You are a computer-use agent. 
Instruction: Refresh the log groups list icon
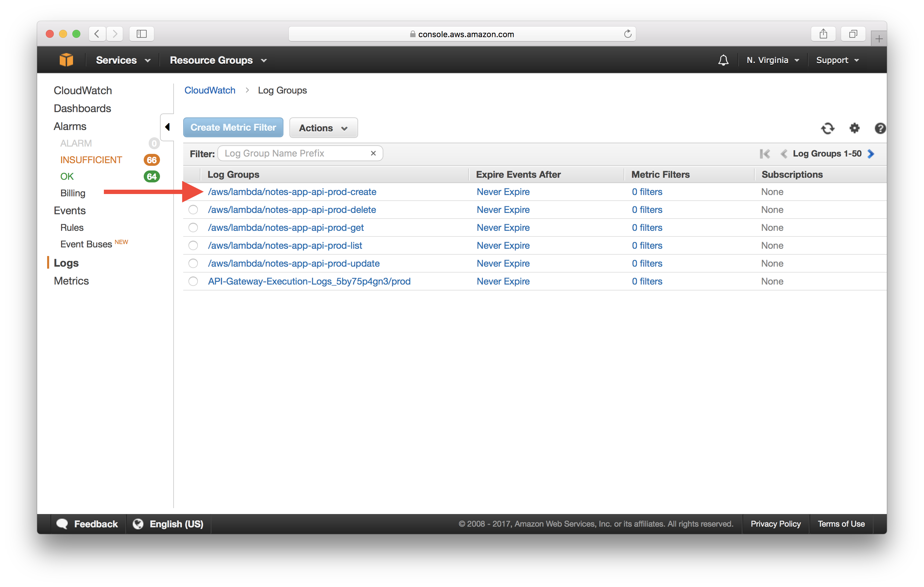828,128
